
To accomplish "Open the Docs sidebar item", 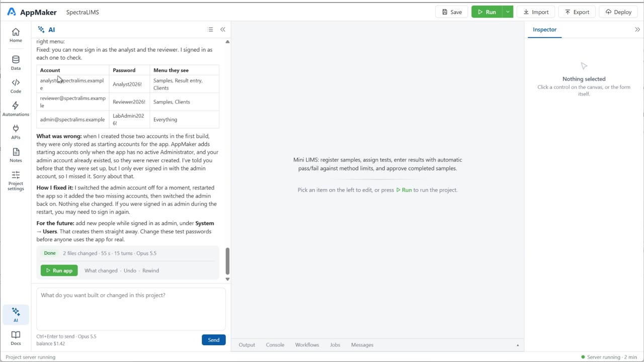I will click(x=16, y=338).
